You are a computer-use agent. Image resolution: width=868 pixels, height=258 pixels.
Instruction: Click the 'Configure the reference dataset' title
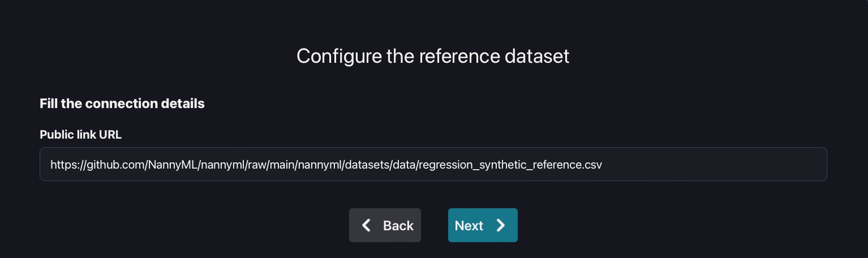(x=433, y=56)
